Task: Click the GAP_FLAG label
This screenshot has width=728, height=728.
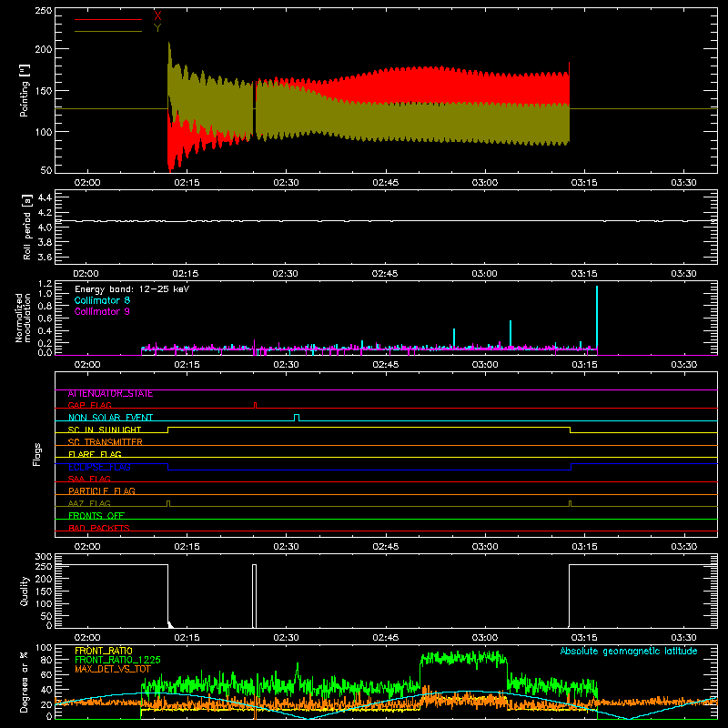Action: coord(89,405)
